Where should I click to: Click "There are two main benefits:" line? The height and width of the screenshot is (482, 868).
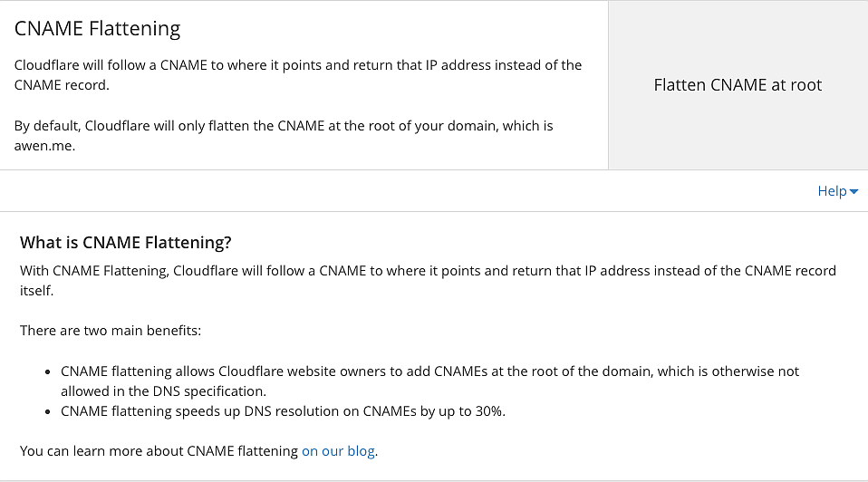111,331
